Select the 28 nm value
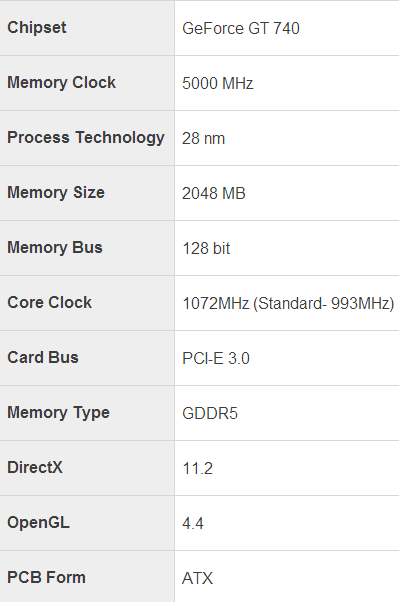The height and width of the screenshot is (602, 399). point(204,138)
